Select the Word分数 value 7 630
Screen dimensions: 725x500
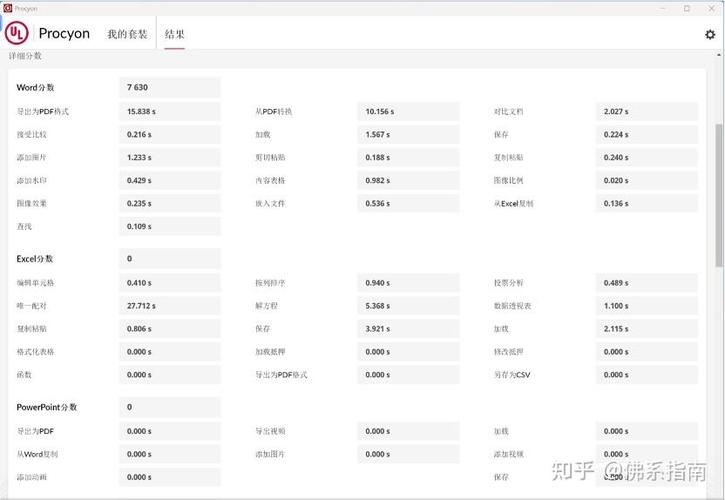[170, 87]
